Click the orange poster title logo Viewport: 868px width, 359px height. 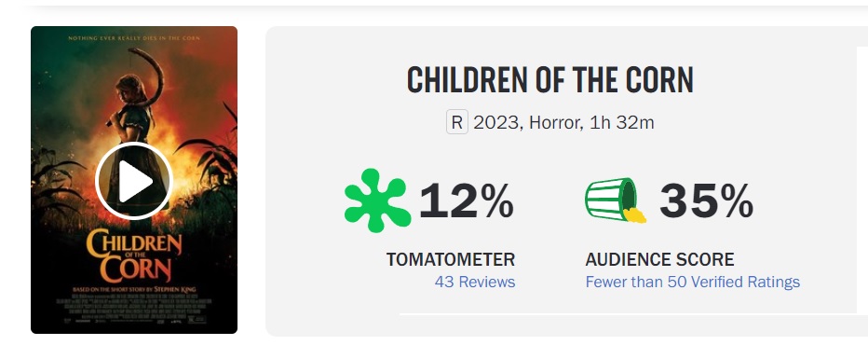click(x=133, y=255)
